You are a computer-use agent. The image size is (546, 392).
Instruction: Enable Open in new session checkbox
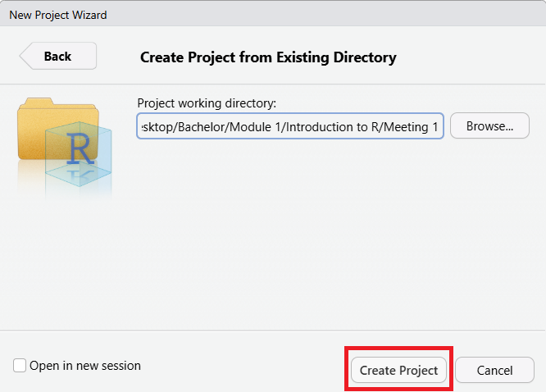pos(20,366)
